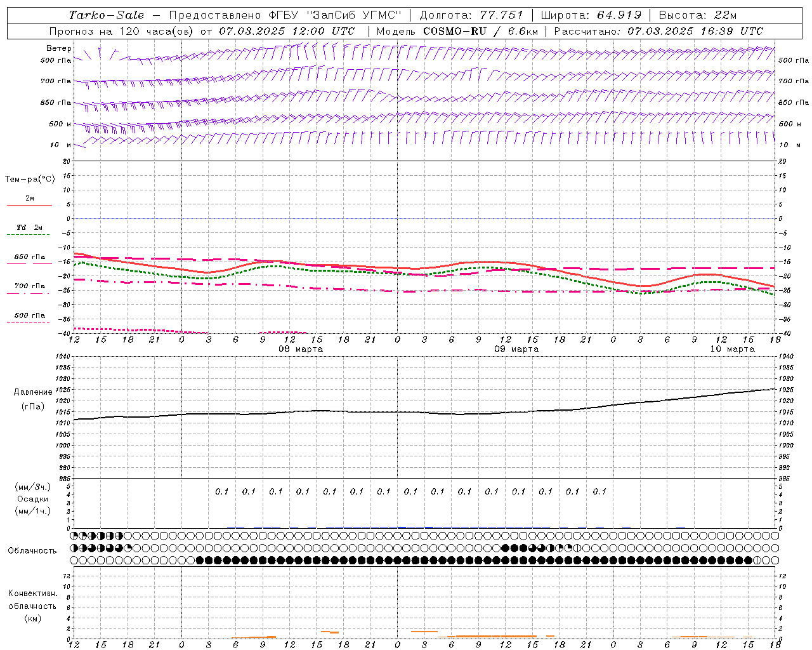Click the '(гПа)' unit label under Давление
This screenshot has width=812, height=650.
(x=33, y=406)
